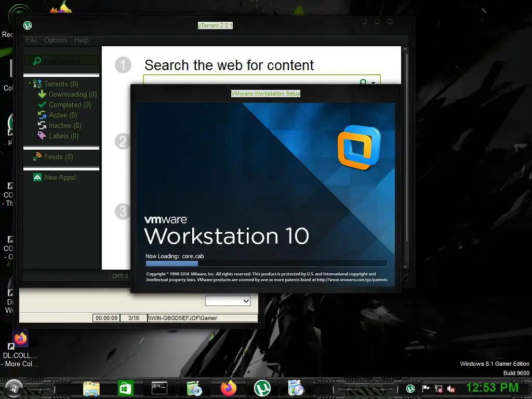Click the \\WIN-GBGD5IEFJOF\Gamer status field
Screen dimensions: 532x399
(203, 318)
